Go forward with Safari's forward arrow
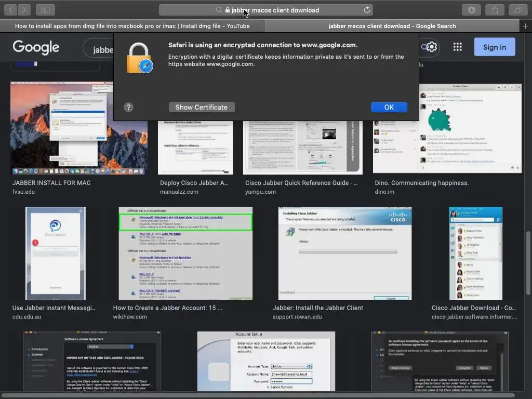 24,10
